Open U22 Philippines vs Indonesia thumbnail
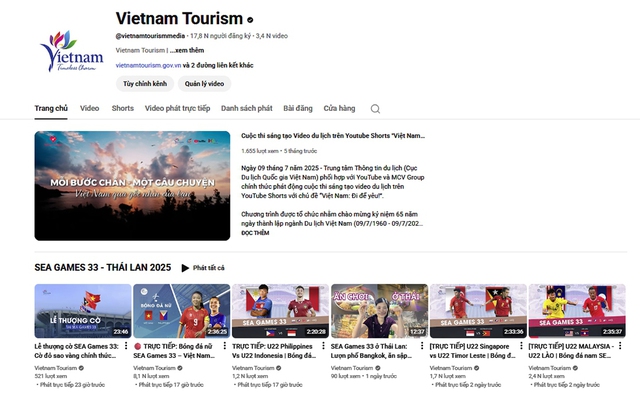640x400 pixels. pos(280,311)
